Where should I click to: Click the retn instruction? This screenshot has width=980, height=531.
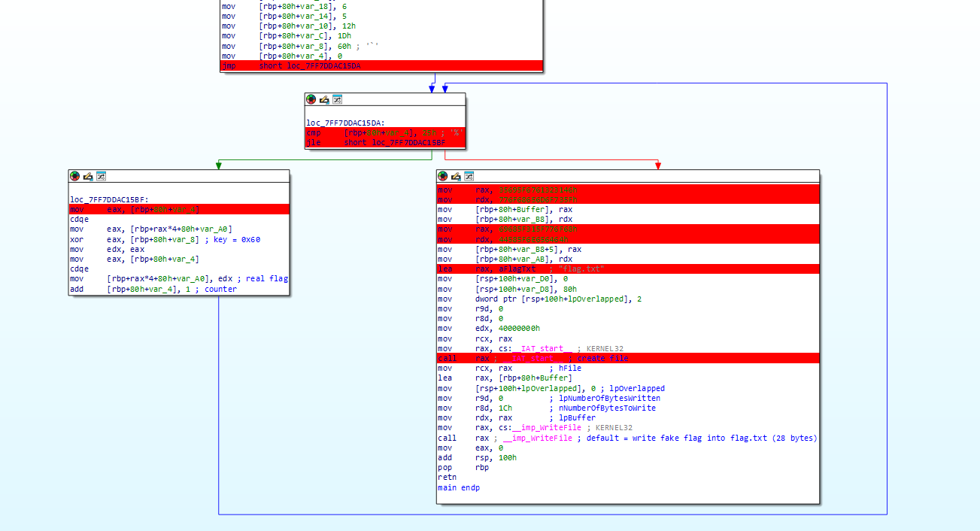[x=447, y=477]
